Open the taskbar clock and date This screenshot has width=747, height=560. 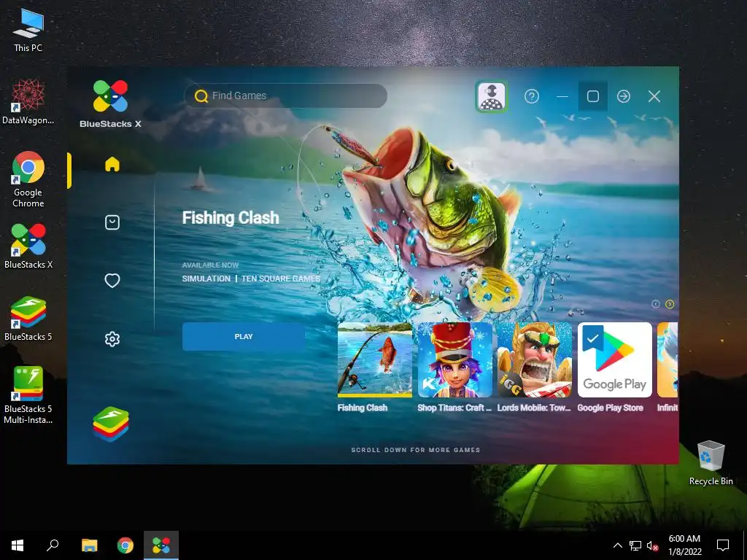684,545
